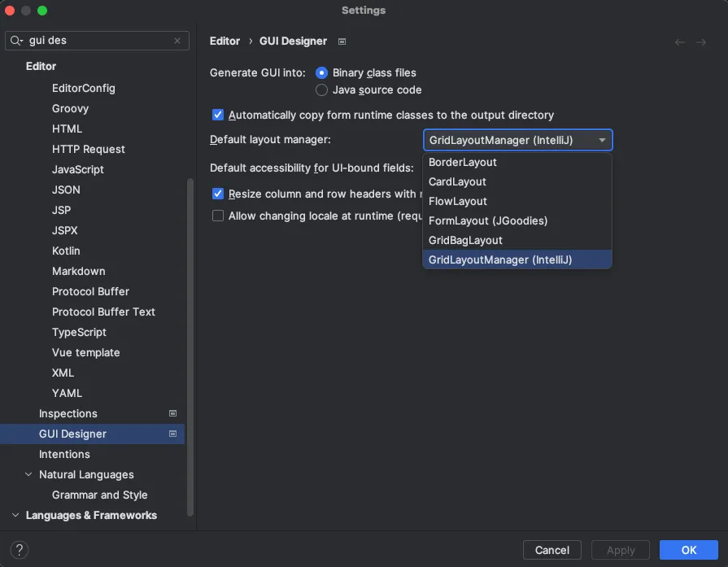Click the Cancel button

pos(552,550)
